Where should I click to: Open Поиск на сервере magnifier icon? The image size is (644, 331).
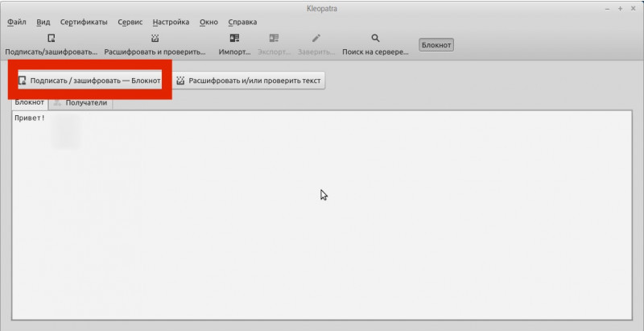(x=375, y=38)
